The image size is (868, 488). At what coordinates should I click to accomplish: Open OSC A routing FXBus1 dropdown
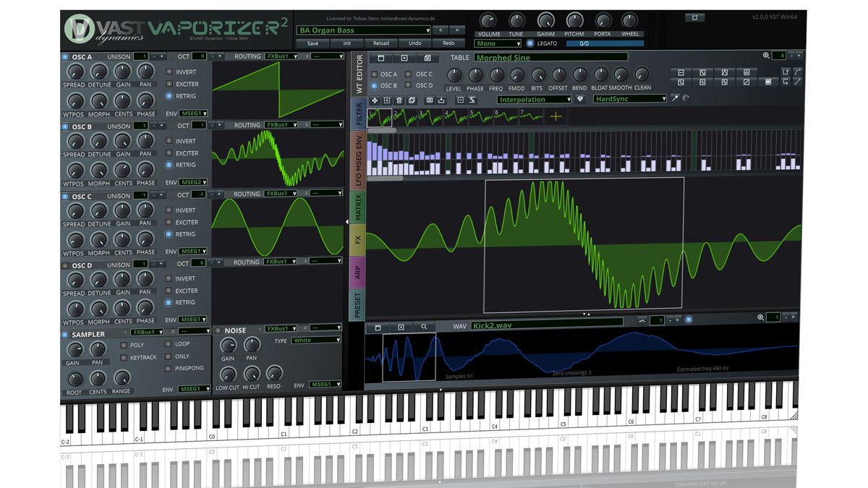(281, 56)
